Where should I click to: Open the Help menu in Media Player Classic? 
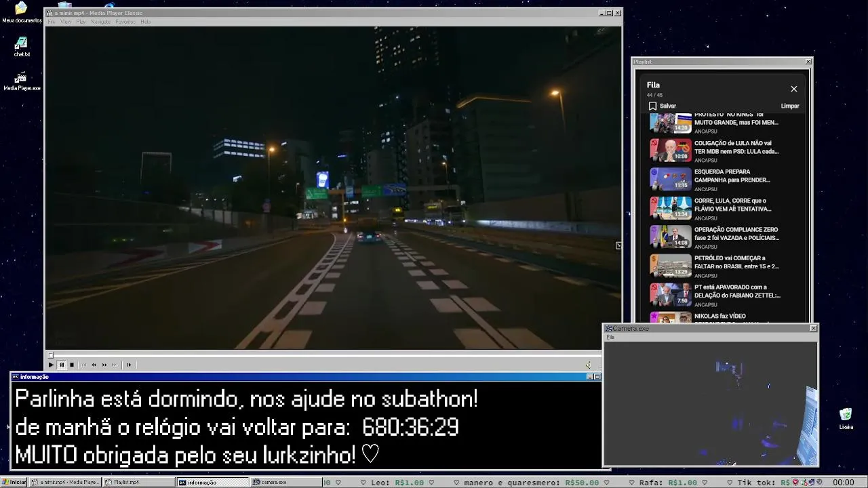145,22
